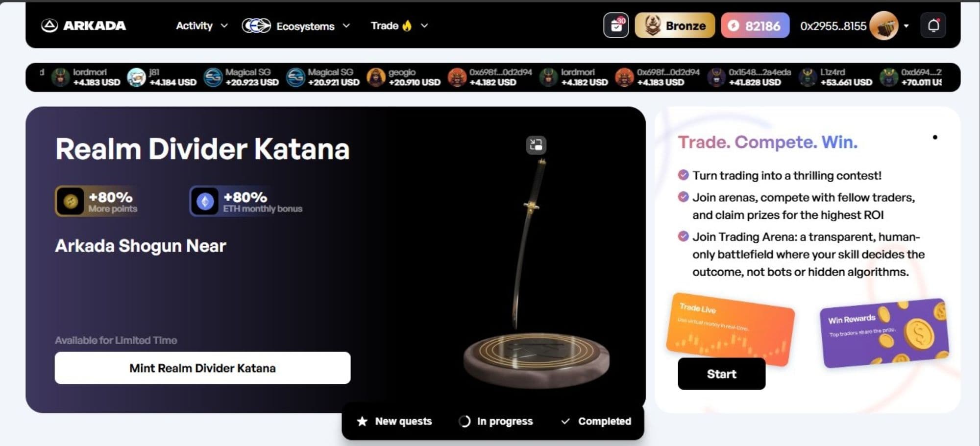Click the Bronze rank badge
The height and width of the screenshot is (446, 980).
[675, 25]
